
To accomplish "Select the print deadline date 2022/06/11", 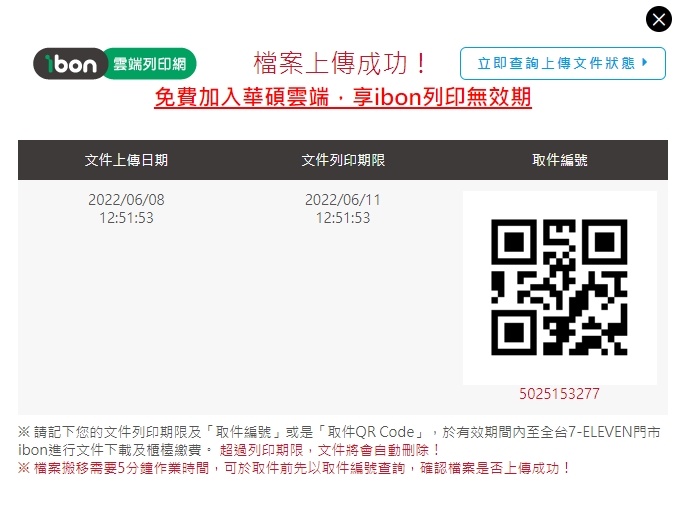I will [x=343, y=200].
